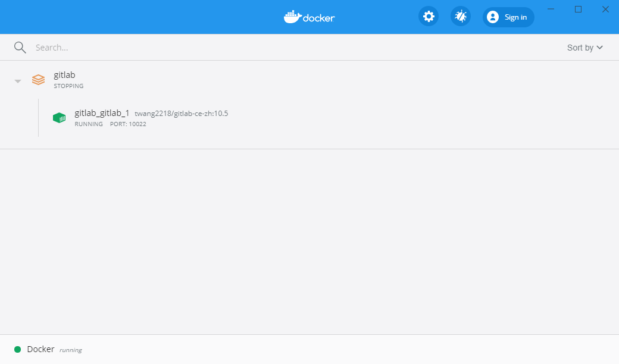Open the settings gear icon
Image resolution: width=619 pixels, height=364 pixels.
pyautogui.click(x=429, y=16)
